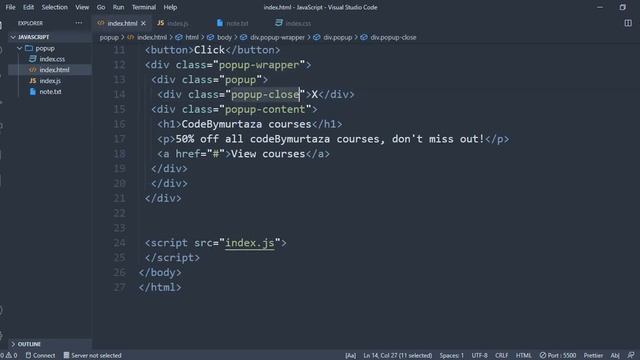Viewport: 640px width, 360px height.
Task: Change file encoding UTF-8
Action: pos(480,356)
